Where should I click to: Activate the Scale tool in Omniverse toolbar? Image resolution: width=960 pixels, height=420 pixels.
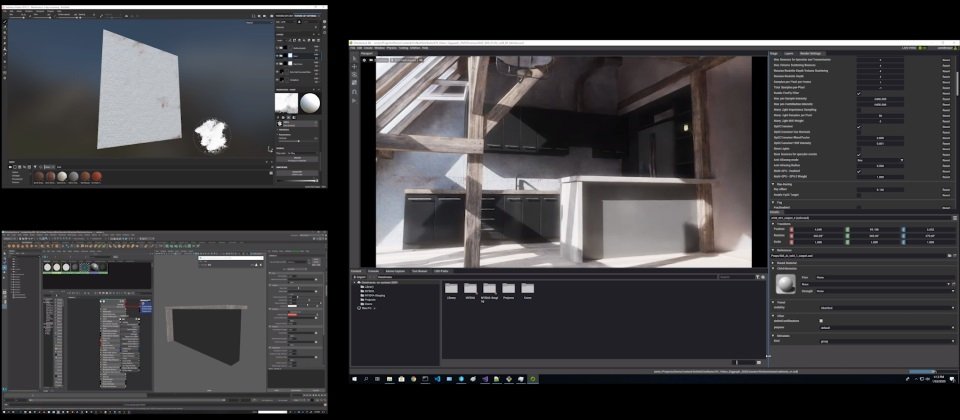point(354,83)
